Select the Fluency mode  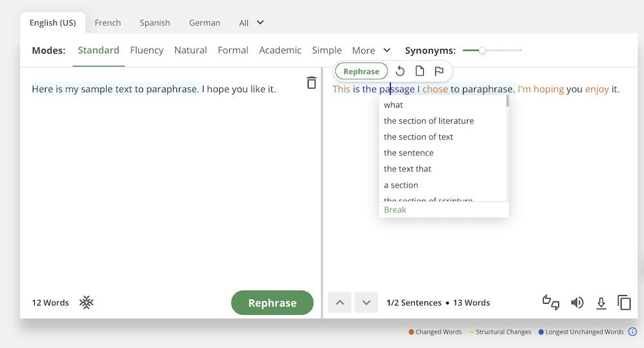coord(146,50)
